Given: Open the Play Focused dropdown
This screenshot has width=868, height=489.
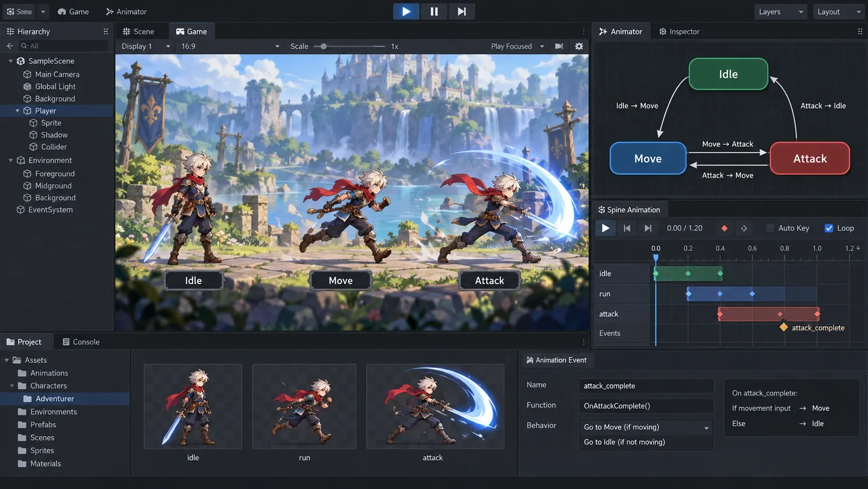Looking at the screenshot, I should (517, 46).
